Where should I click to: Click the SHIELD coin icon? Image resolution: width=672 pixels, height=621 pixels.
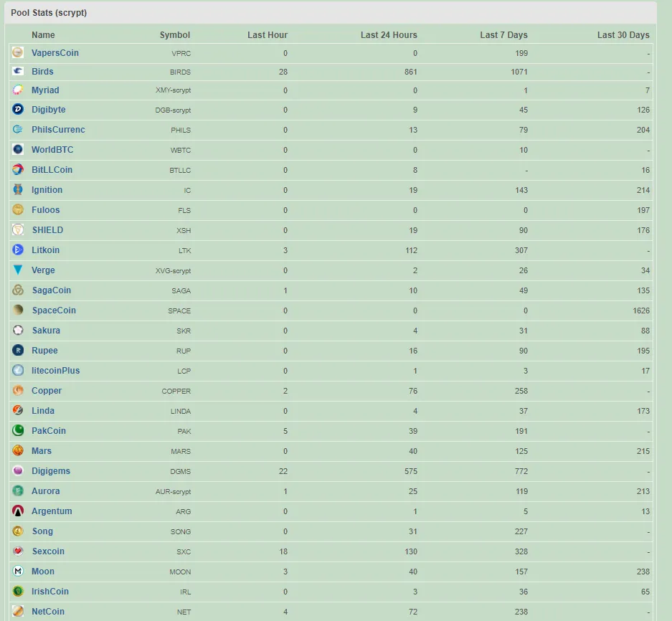point(18,229)
